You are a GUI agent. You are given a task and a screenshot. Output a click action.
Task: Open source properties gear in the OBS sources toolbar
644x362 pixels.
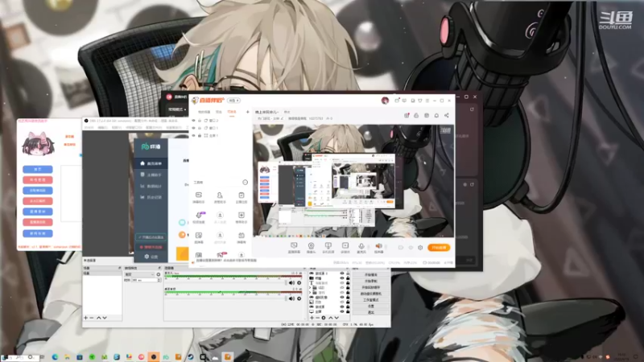(324, 318)
